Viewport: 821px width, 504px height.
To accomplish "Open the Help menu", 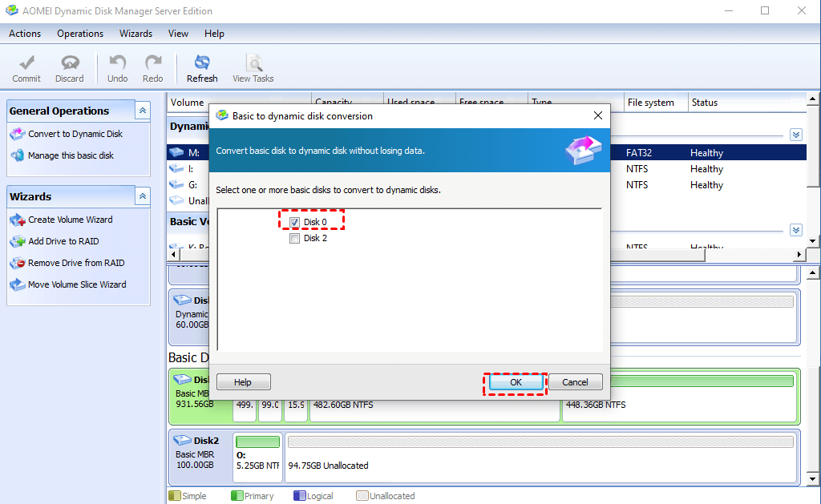I will coord(214,34).
